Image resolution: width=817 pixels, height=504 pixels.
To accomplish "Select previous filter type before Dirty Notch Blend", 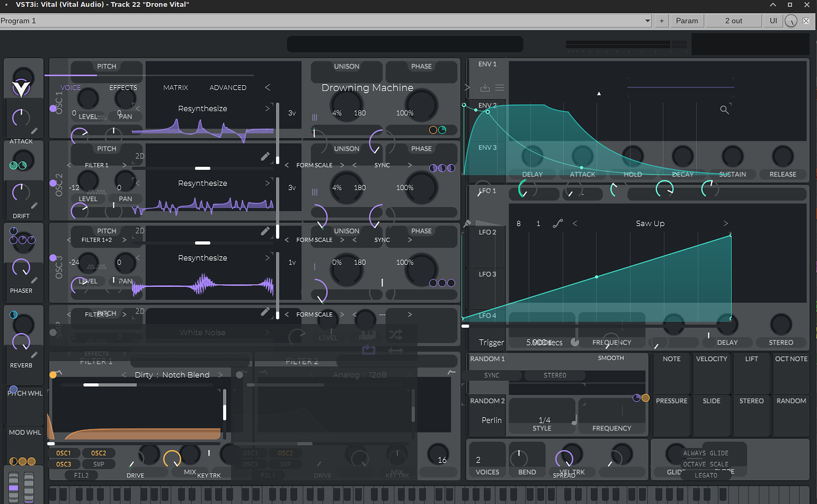I will point(124,375).
